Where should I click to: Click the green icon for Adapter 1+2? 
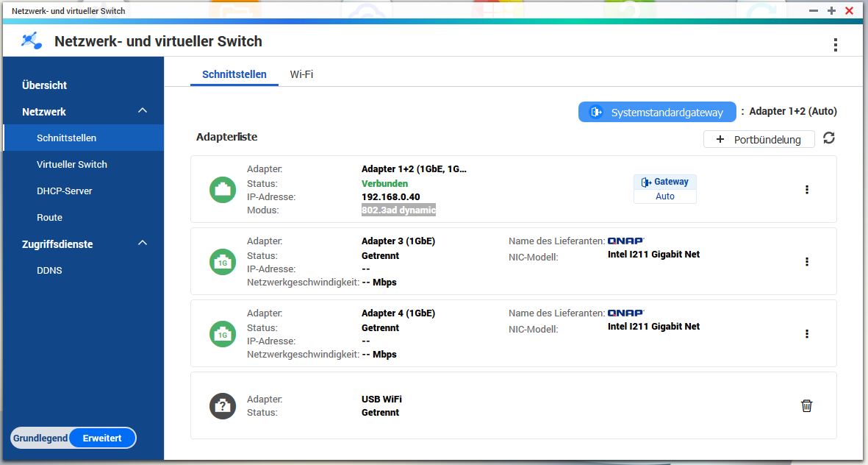223,190
